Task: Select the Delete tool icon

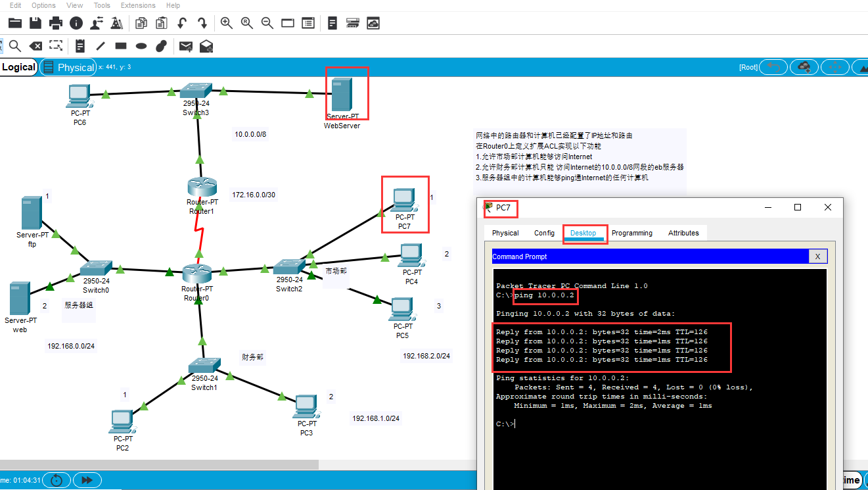Action: pos(35,46)
